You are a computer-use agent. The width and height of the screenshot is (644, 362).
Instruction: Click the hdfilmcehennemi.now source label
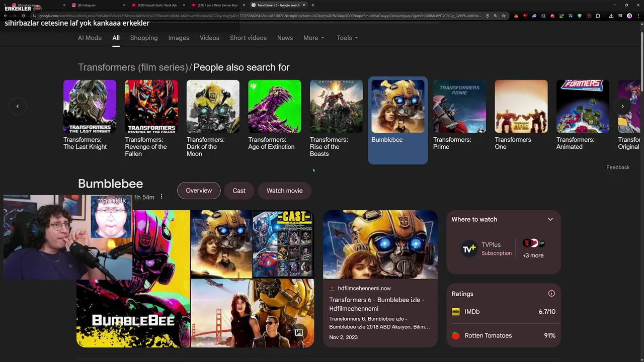coord(364,288)
